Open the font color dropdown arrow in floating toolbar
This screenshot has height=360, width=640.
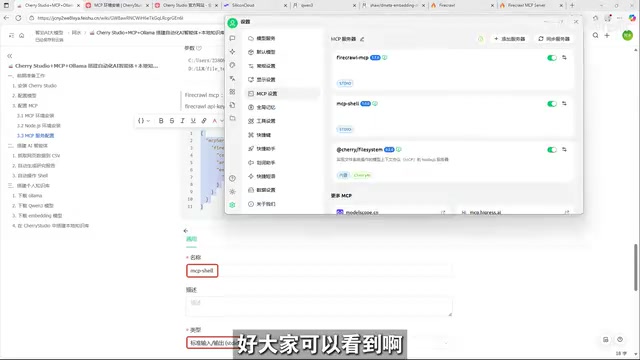pyautogui.click(x=222, y=121)
